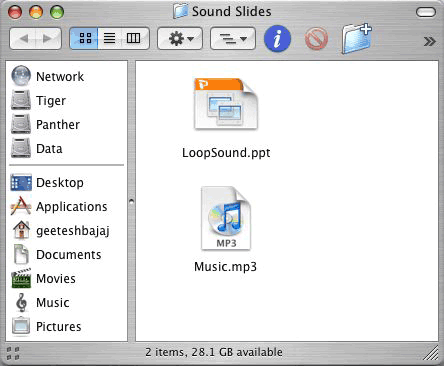
Task: Click the Music.mp3 file name
Action: (x=226, y=267)
